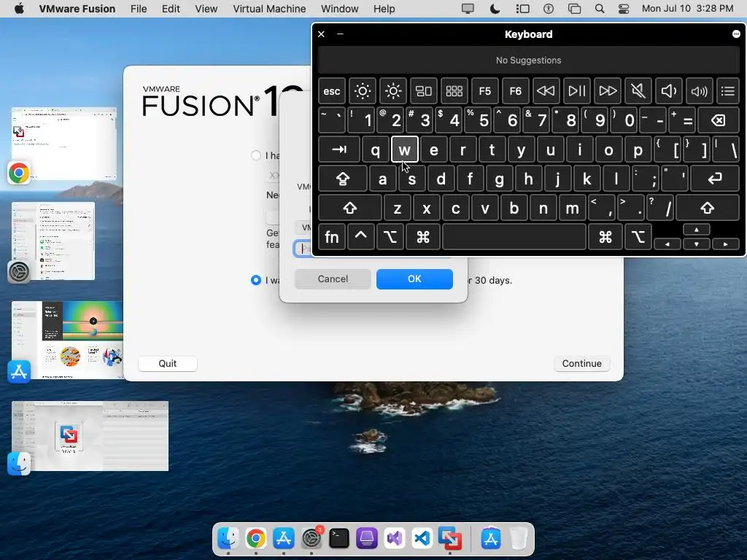Toggle the left command key
The width and height of the screenshot is (747, 560).
point(422,237)
